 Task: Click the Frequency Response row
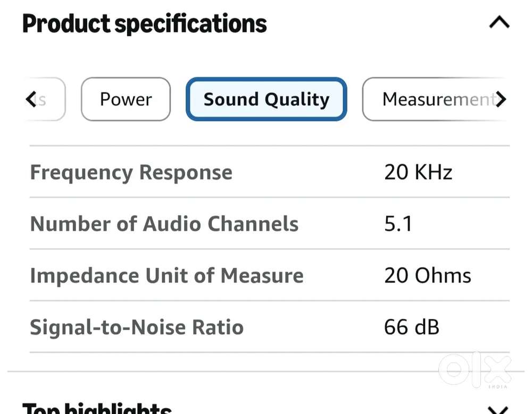pos(131,172)
